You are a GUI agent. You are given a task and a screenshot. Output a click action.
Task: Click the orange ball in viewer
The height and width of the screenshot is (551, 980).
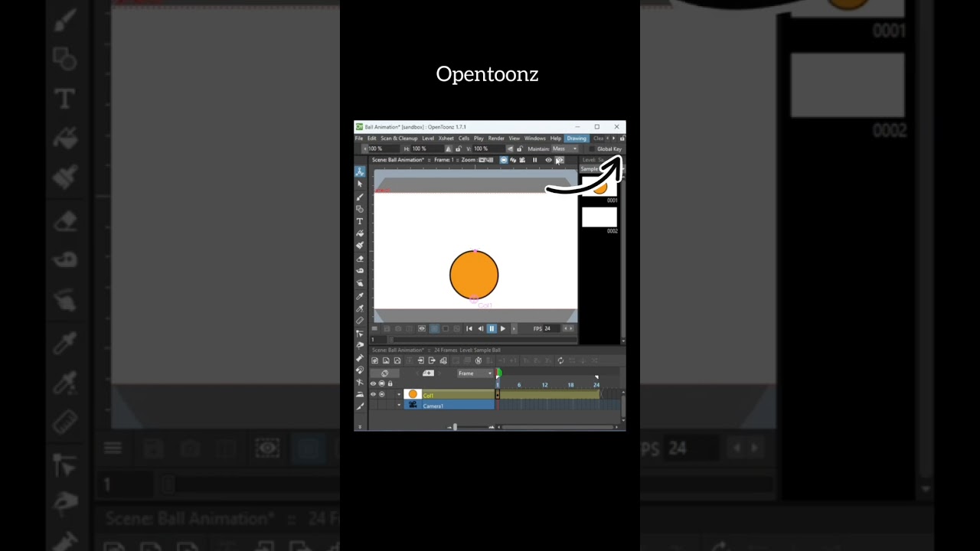click(x=474, y=275)
